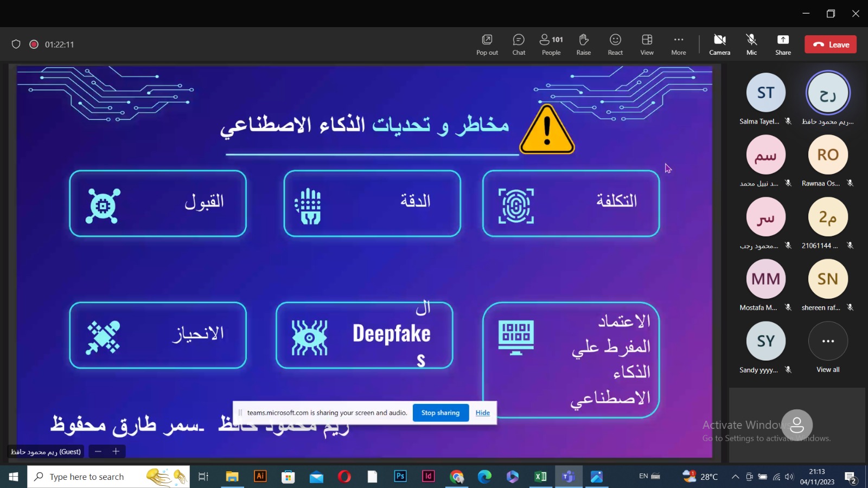
Task: Click the recording indicator icon
Action: (34, 44)
